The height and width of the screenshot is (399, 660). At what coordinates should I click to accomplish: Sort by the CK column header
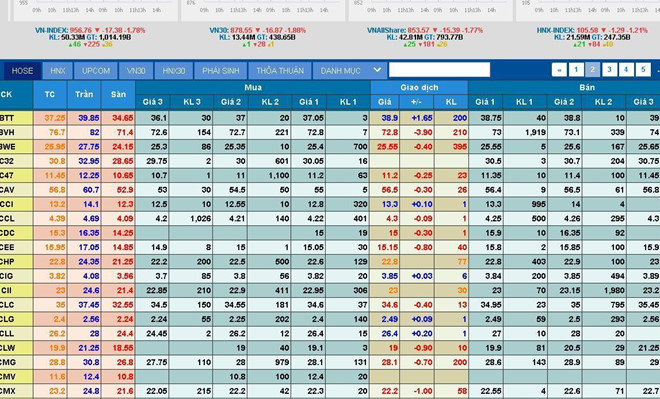pyautogui.click(x=16, y=95)
